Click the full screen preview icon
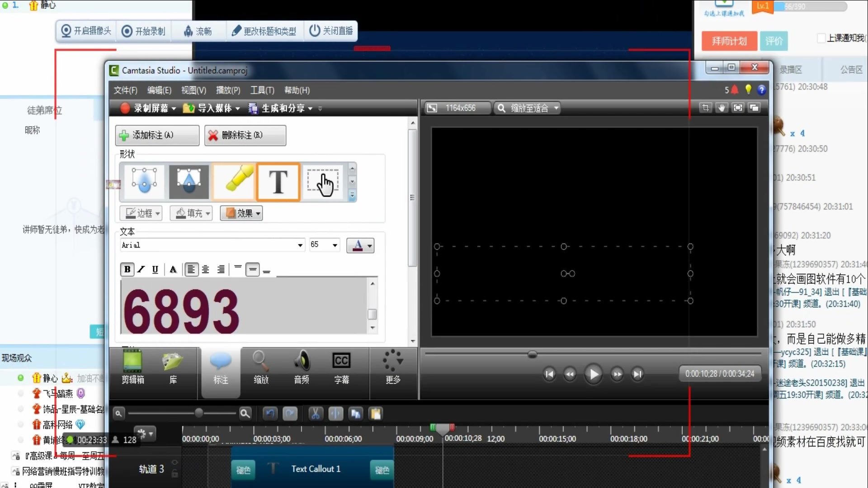The height and width of the screenshot is (488, 868). 738,108
